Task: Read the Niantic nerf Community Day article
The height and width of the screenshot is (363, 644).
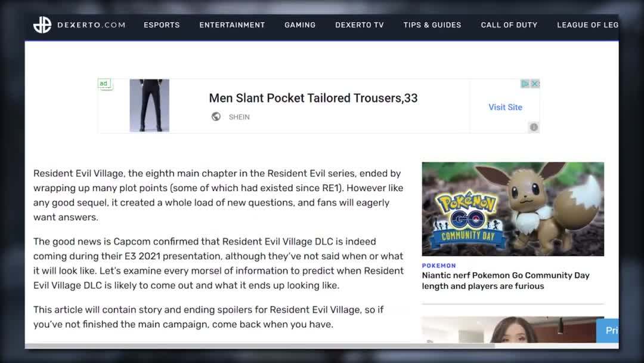Action: coord(506,281)
